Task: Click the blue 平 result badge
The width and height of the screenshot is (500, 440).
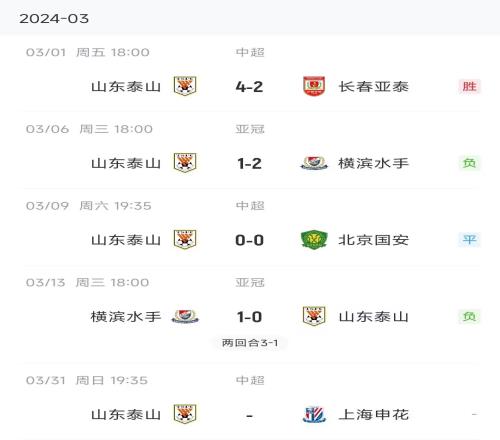Action: click(469, 240)
